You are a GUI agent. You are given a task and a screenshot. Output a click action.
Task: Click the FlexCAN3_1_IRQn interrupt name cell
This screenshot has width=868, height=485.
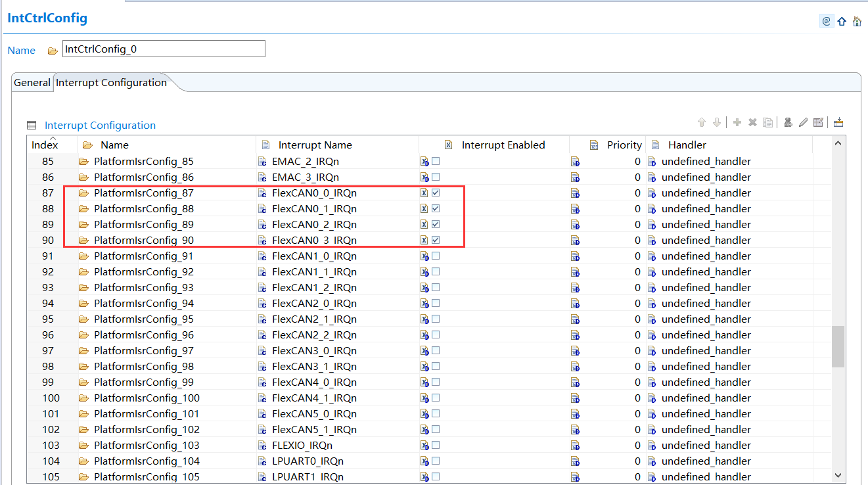point(314,367)
